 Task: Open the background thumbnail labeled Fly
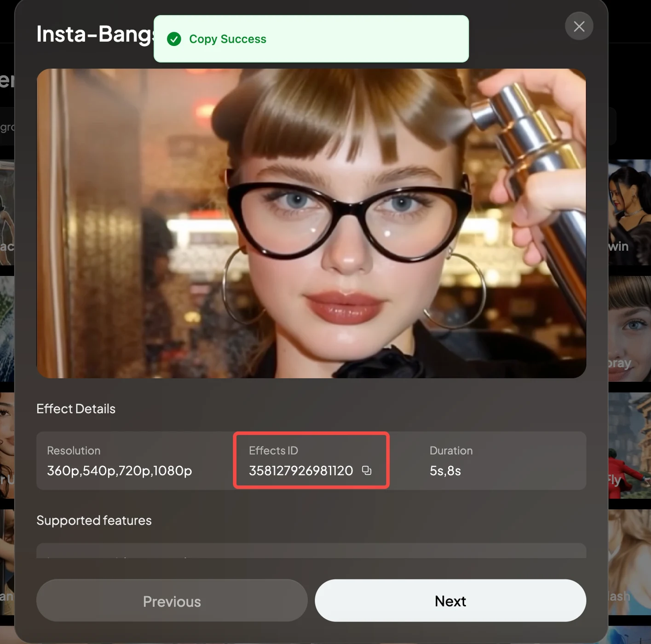(629, 445)
